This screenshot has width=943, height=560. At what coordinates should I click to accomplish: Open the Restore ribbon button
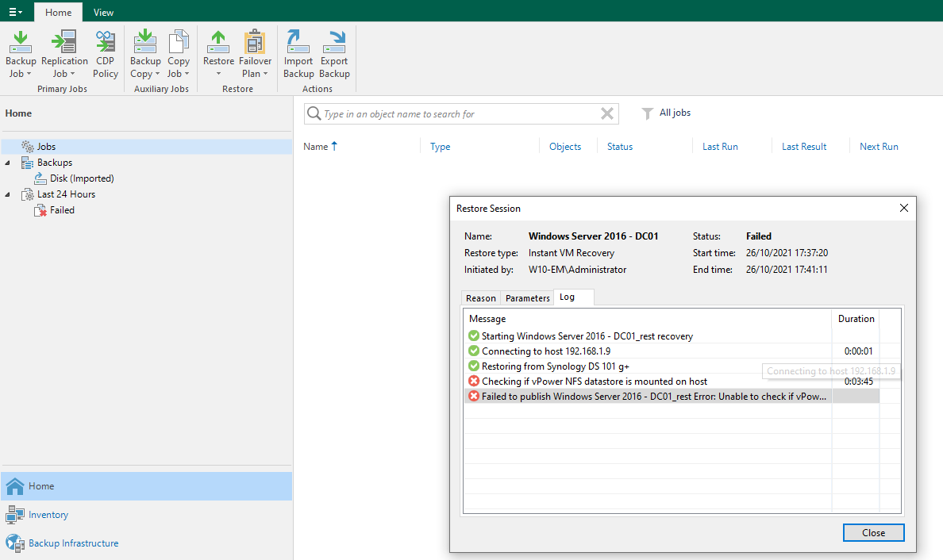[218, 54]
